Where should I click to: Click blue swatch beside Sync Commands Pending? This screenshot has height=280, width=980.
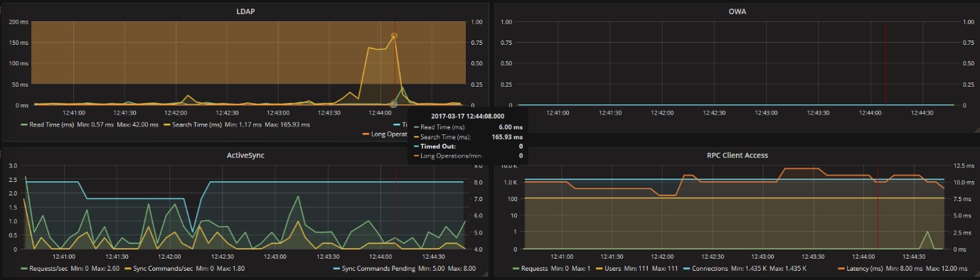(x=337, y=269)
